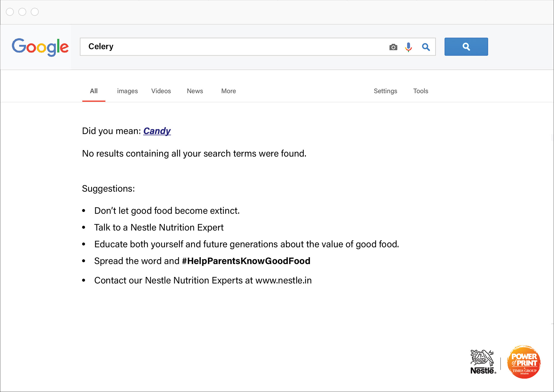This screenshot has width=554, height=392.
Task: Click the search field containing Celery
Action: (231, 47)
